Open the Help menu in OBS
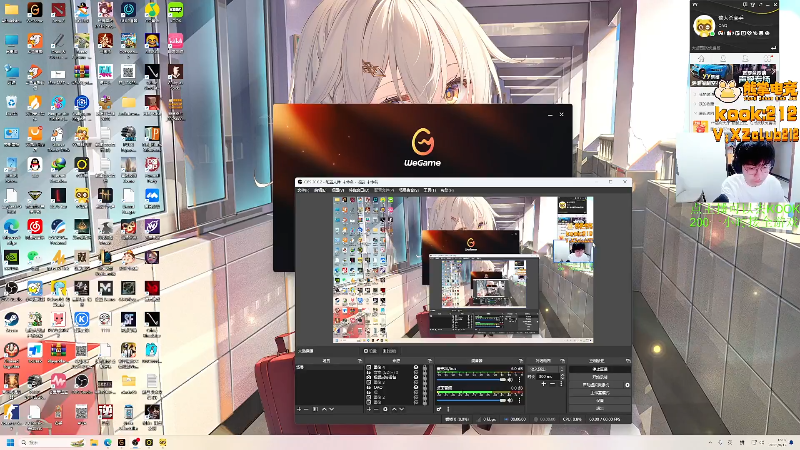This screenshot has height=450, width=800. 446,190
